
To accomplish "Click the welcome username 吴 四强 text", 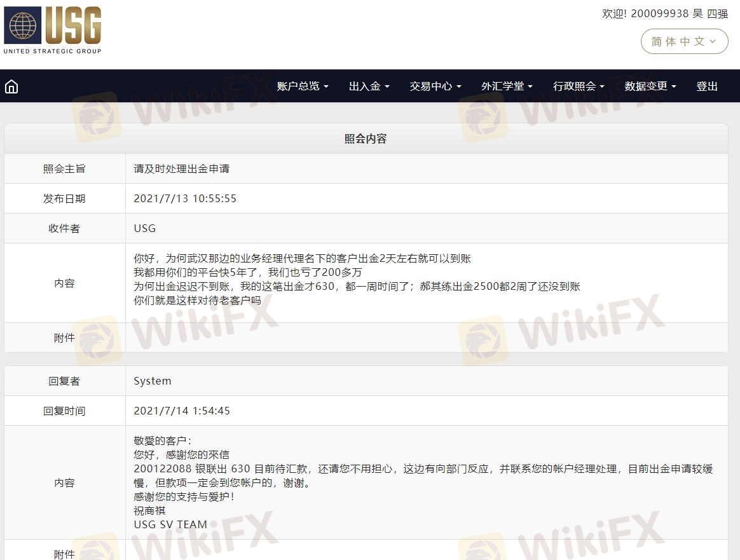I will tap(709, 13).
